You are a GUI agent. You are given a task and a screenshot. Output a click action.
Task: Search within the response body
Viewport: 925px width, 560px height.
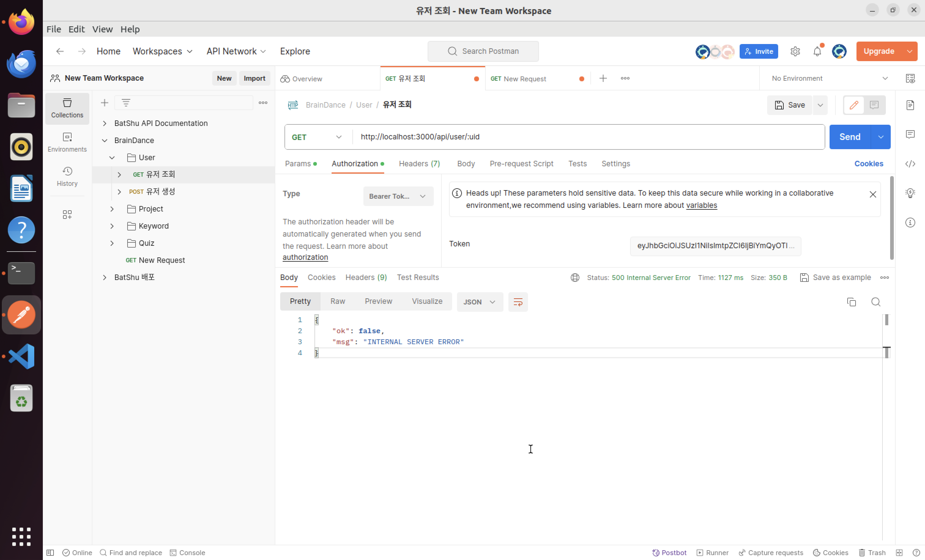click(x=875, y=302)
